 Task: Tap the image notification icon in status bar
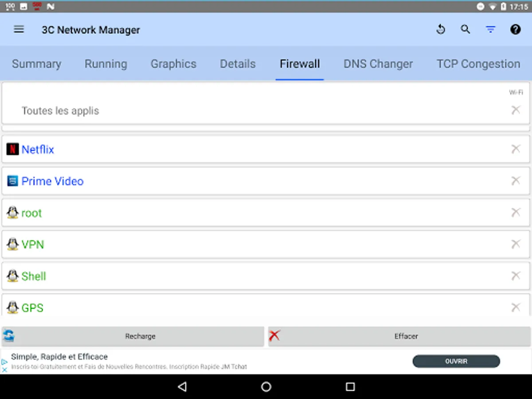[24, 7]
